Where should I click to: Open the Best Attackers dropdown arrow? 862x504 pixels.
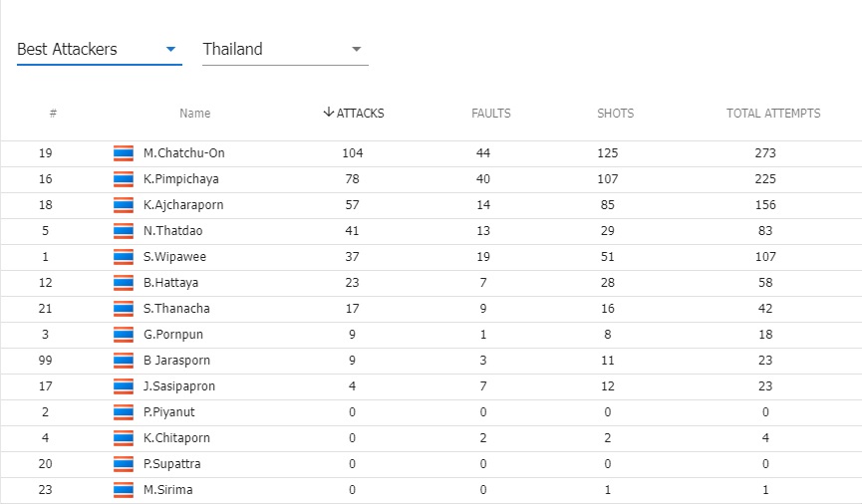pyautogui.click(x=170, y=49)
